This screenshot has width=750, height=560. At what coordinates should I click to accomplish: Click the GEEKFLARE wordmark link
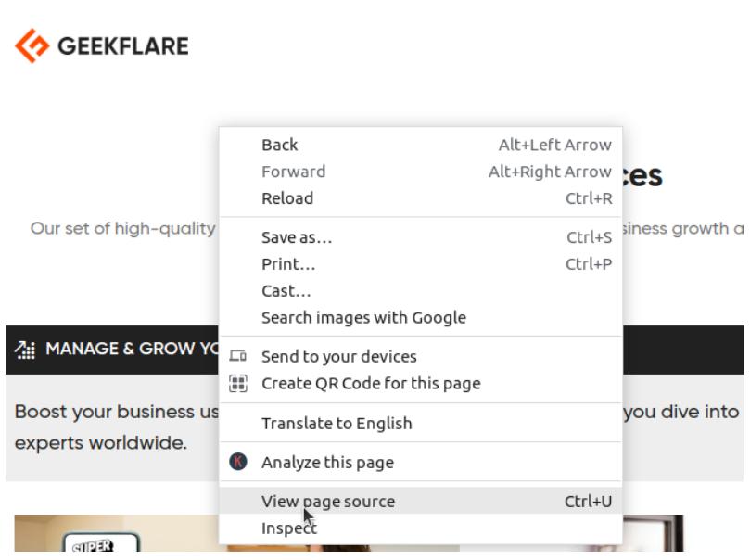pos(123,46)
